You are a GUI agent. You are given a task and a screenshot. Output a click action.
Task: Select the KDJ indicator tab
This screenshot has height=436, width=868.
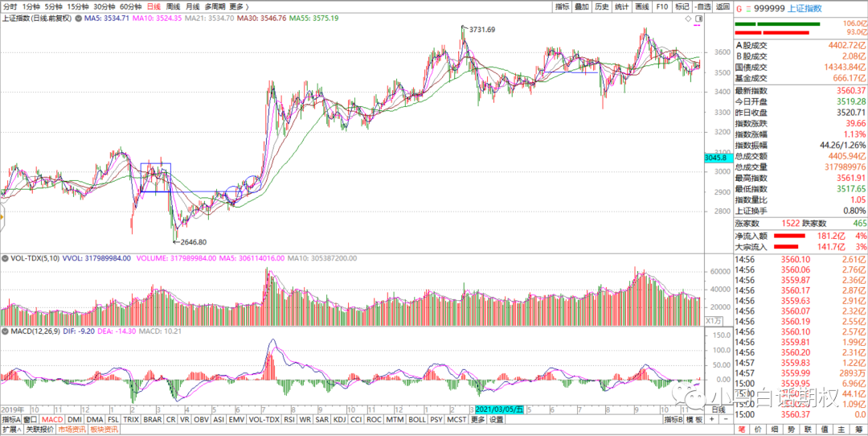tap(338, 419)
